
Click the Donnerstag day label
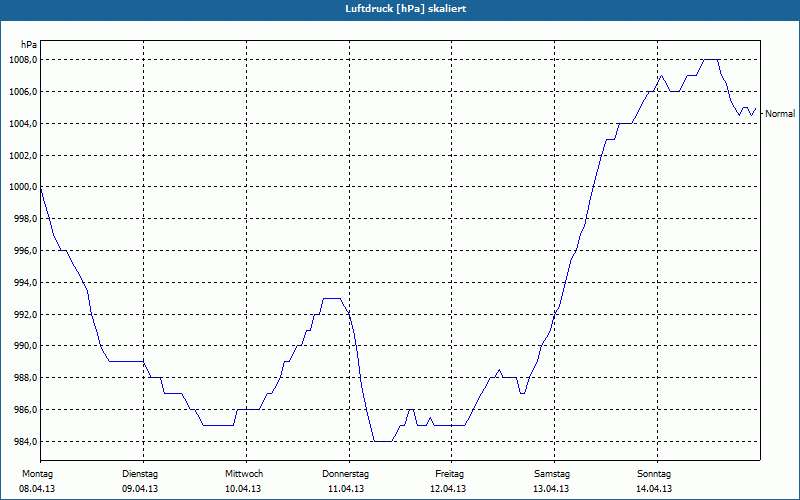(345, 474)
